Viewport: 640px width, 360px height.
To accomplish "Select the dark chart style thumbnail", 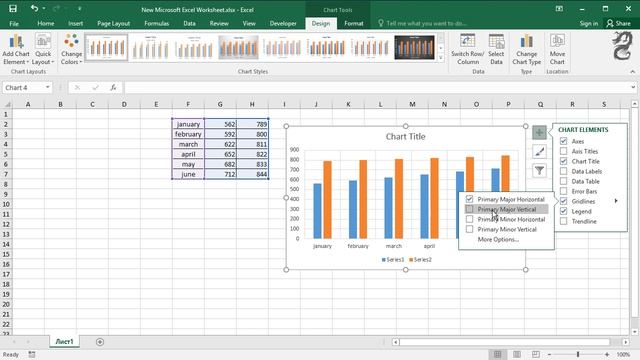I will tap(414, 47).
